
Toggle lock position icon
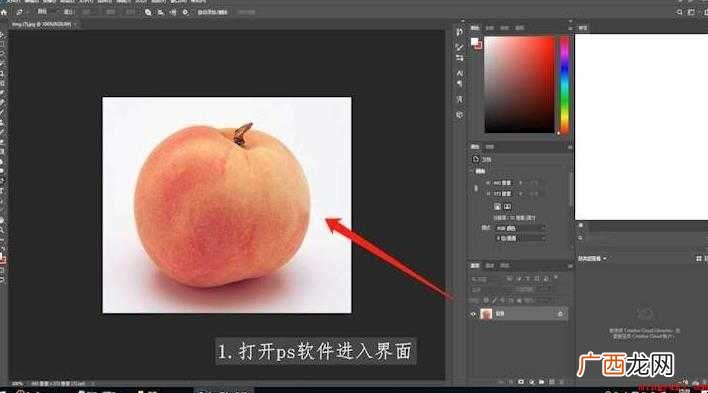pyautogui.click(x=503, y=300)
